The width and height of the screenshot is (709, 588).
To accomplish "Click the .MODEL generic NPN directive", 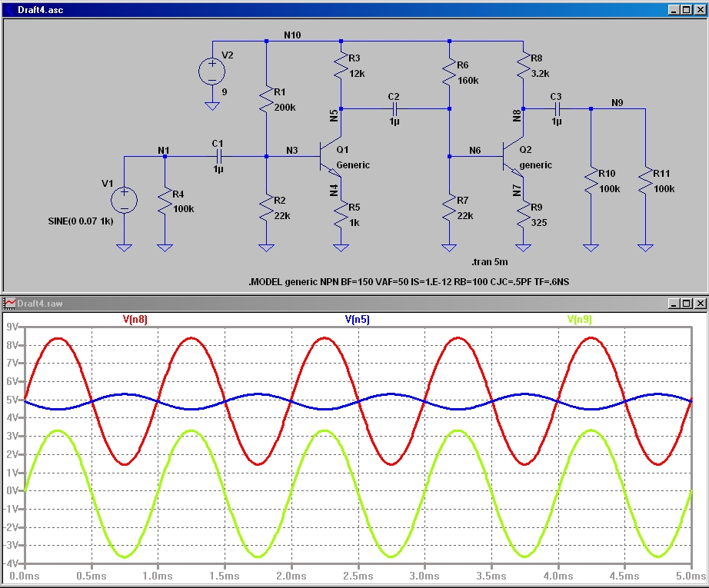I will click(x=409, y=282).
